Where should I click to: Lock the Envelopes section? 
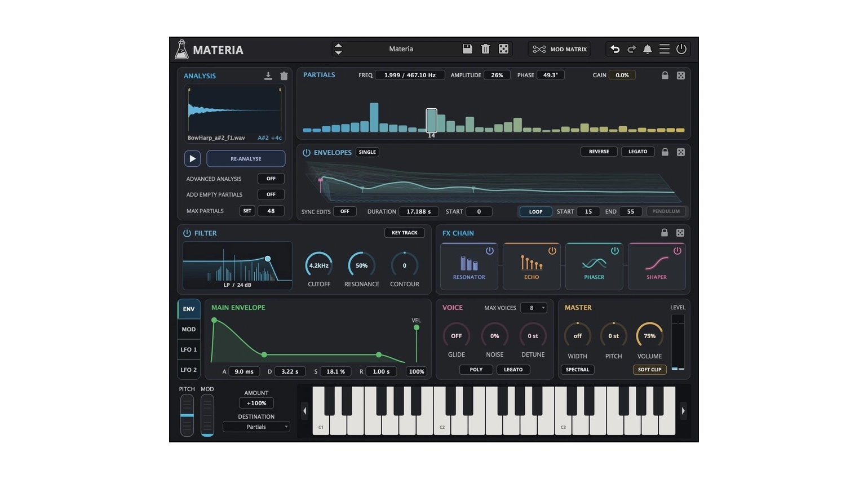point(665,152)
